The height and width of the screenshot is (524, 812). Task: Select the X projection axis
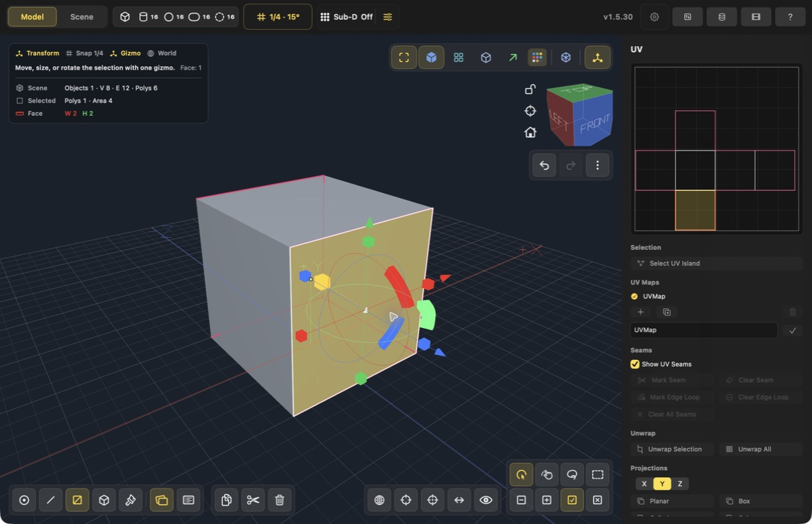tap(644, 484)
